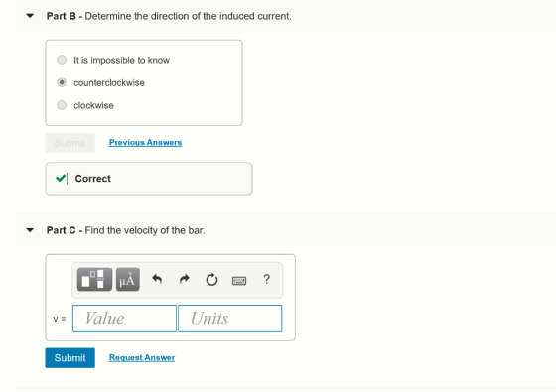Open the Previous Answers link
This screenshot has width=556, height=392.
click(145, 143)
